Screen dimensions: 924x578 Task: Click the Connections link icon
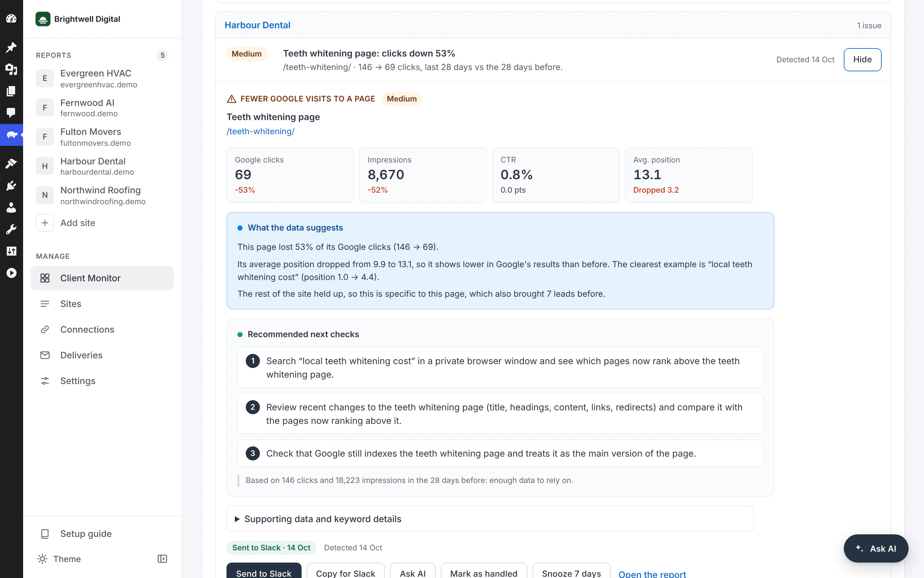tap(45, 329)
